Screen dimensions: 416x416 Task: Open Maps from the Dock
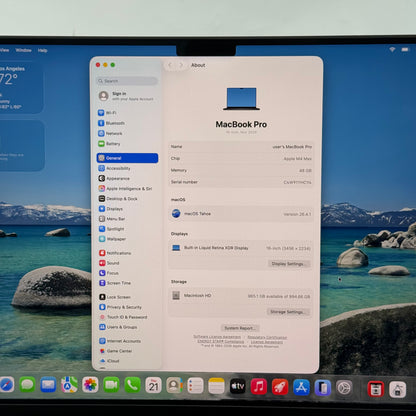tap(69, 385)
